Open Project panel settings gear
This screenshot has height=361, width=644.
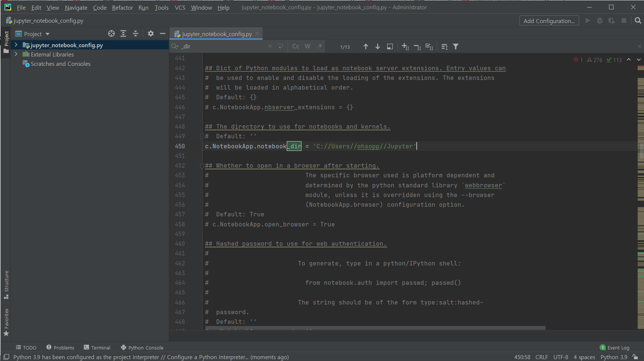[x=150, y=34]
